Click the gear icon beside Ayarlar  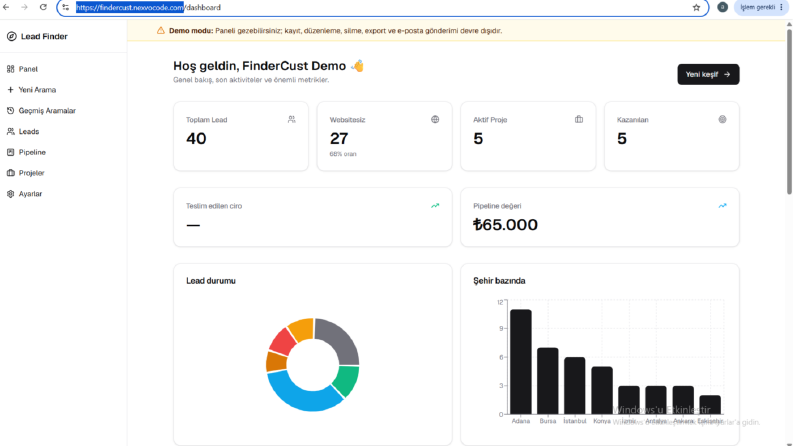(x=11, y=194)
